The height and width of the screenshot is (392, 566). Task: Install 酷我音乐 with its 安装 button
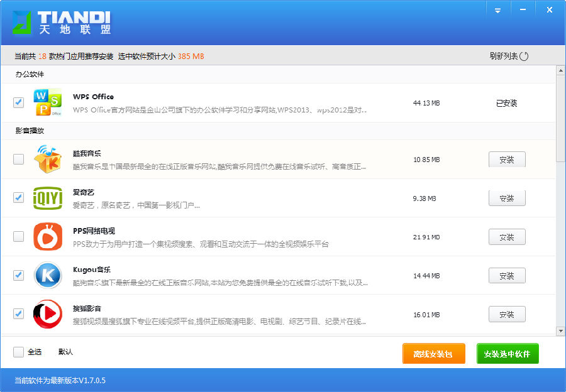point(507,160)
